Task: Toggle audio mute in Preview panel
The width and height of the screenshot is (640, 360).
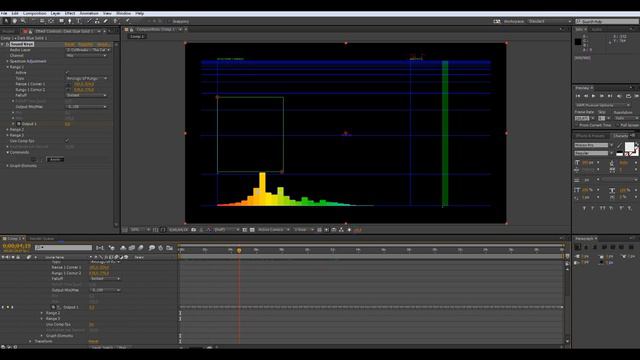Action: click(619, 96)
